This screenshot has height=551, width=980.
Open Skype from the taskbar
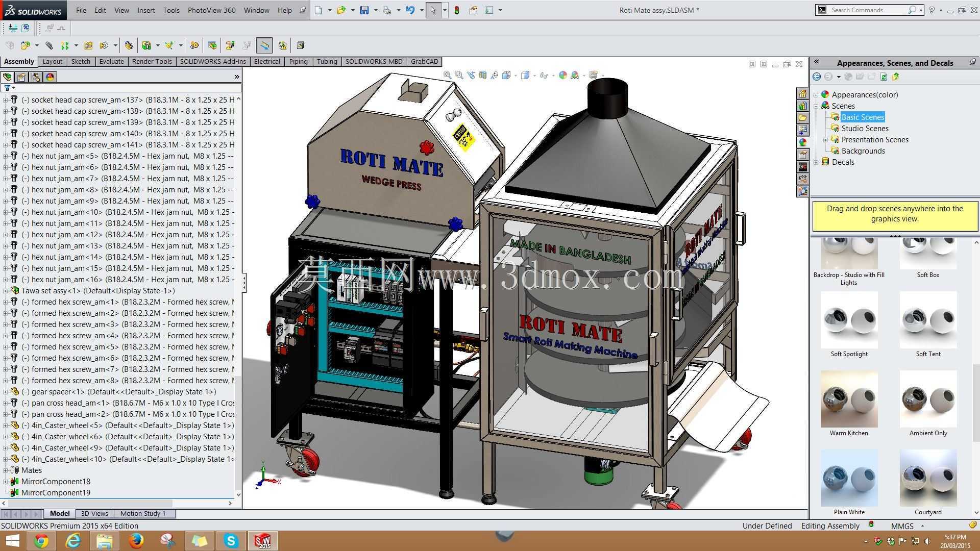pyautogui.click(x=231, y=541)
